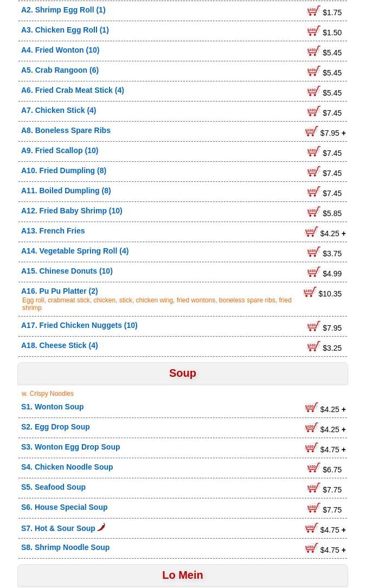Screen dimensions: 366x588
Task: Add House Special Soup via cart icon
Action: click(313, 508)
